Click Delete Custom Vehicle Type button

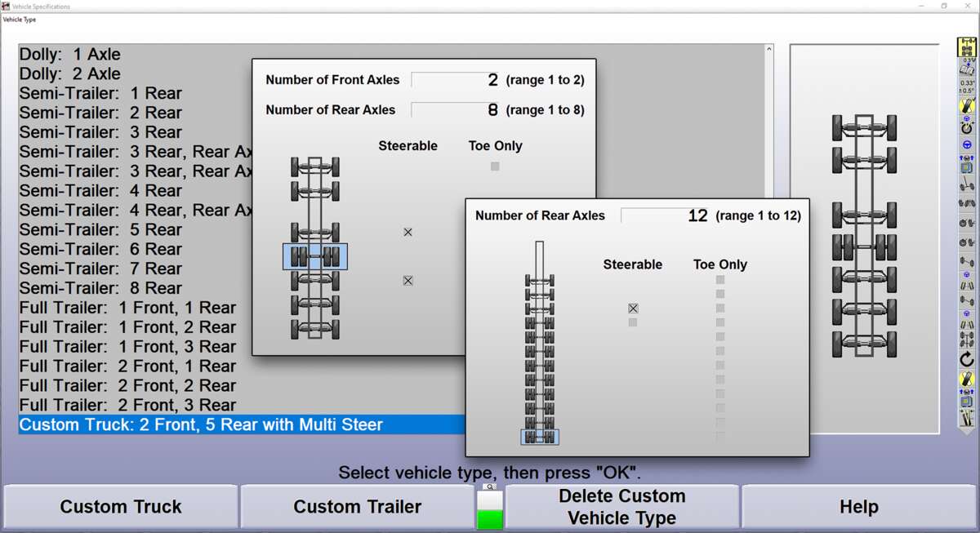pos(621,507)
